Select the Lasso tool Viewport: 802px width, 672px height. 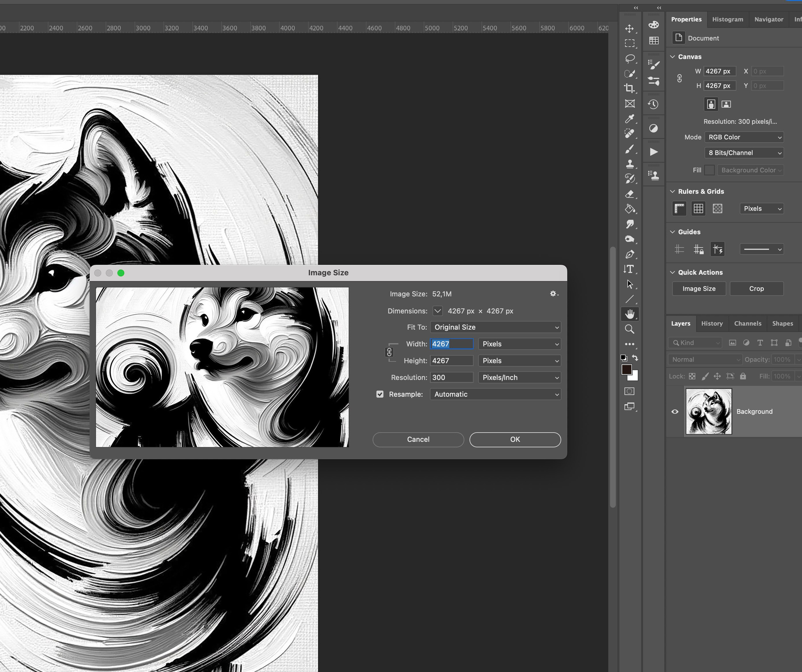[x=630, y=58]
